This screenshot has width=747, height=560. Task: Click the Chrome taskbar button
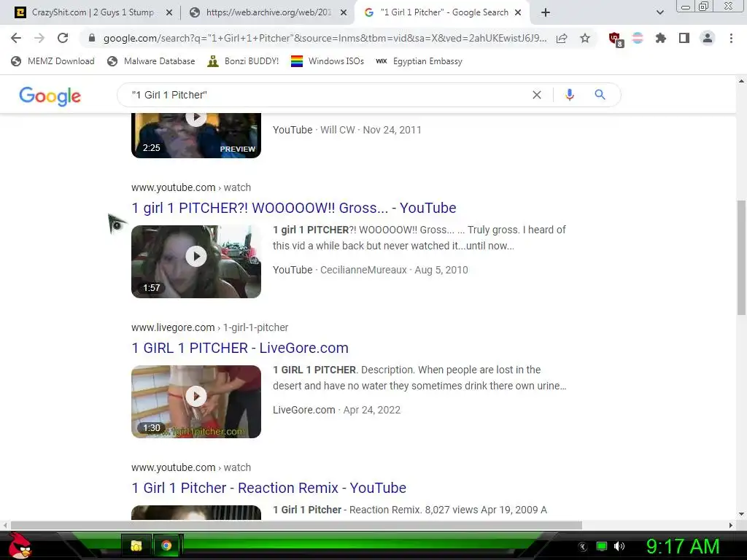pyautogui.click(x=166, y=545)
